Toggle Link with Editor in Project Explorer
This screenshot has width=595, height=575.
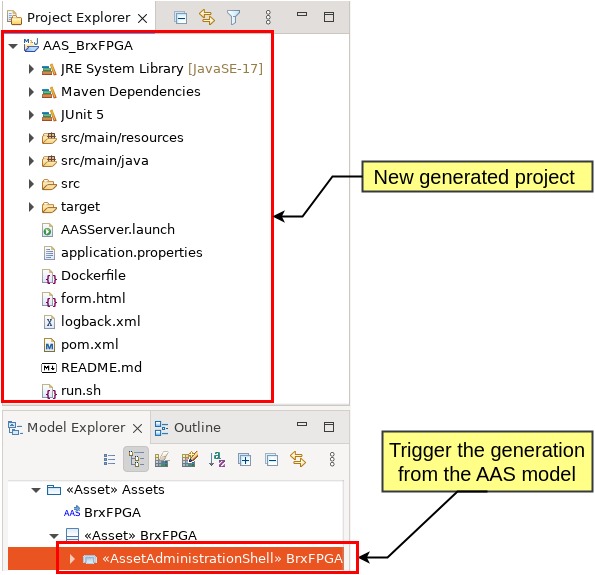tap(207, 17)
